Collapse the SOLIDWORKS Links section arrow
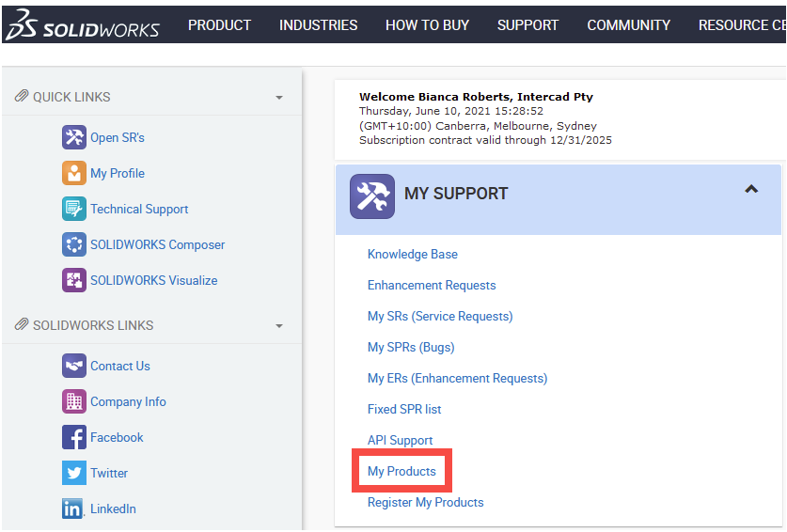Screen dimensions: 787x532 279,326
